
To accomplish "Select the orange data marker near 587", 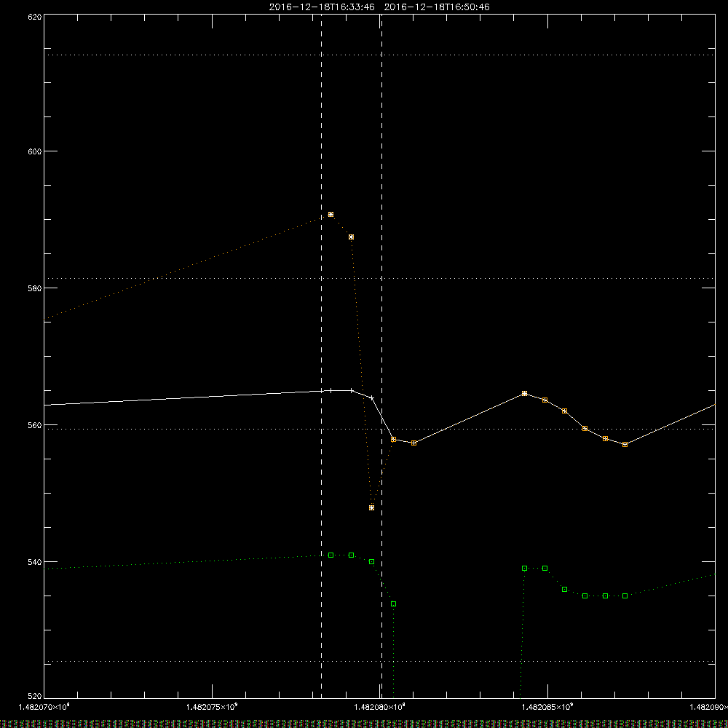I will point(352,237).
